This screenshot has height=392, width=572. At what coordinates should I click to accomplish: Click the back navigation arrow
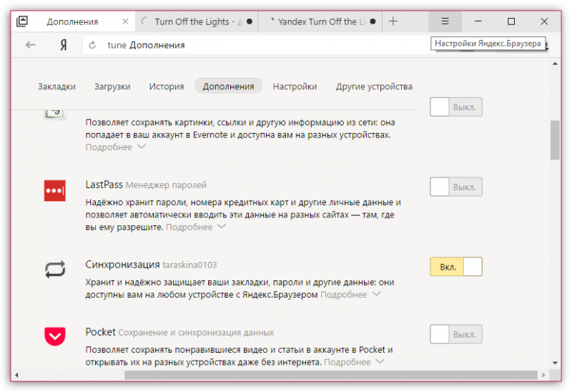pos(30,45)
